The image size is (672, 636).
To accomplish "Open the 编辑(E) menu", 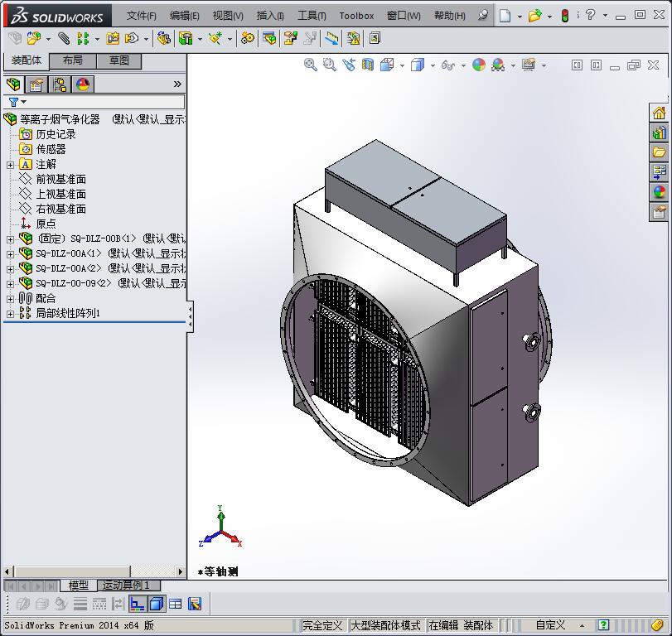I will 184,16.
